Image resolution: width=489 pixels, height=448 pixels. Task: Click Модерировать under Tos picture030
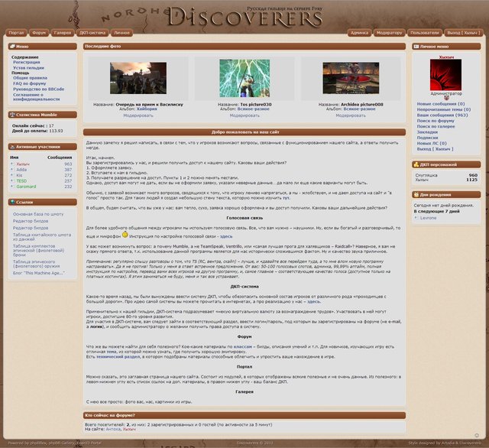[244, 115]
